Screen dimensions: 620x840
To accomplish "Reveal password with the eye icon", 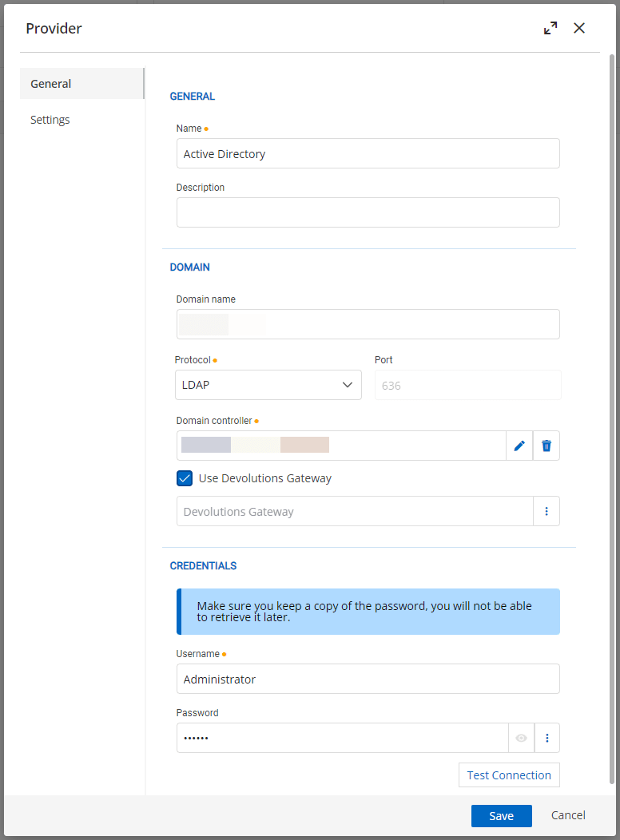I will tap(521, 738).
